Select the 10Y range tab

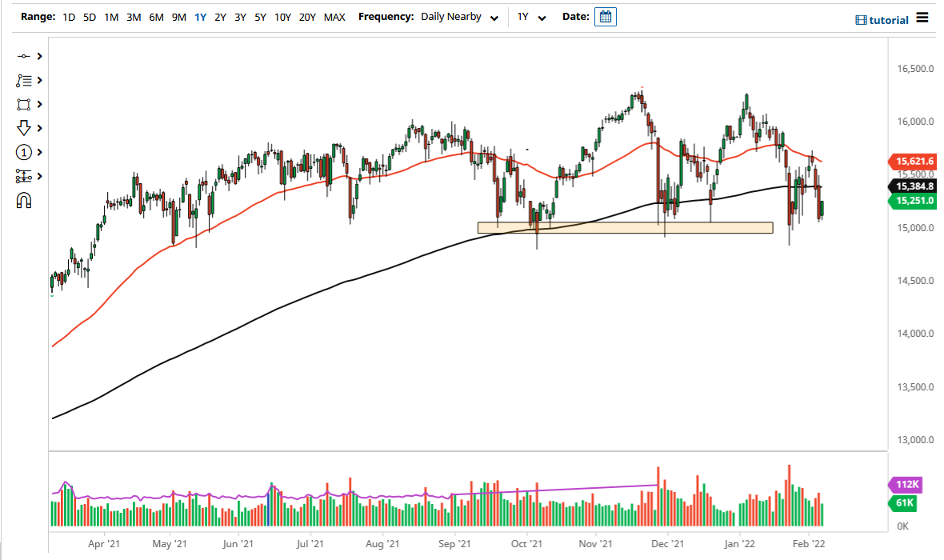pos(282,16)
